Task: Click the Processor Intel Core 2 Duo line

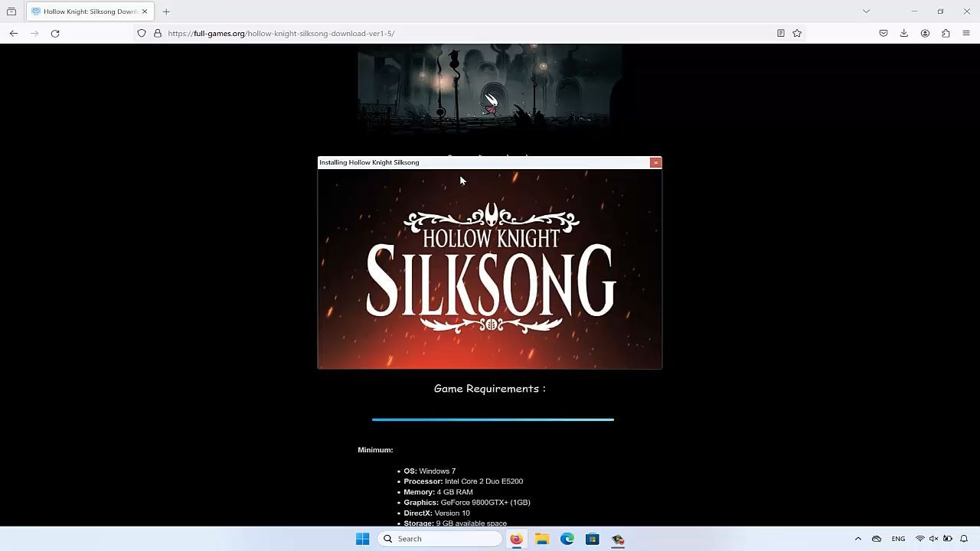Action: pyautogui.click(x=463, y=481)
